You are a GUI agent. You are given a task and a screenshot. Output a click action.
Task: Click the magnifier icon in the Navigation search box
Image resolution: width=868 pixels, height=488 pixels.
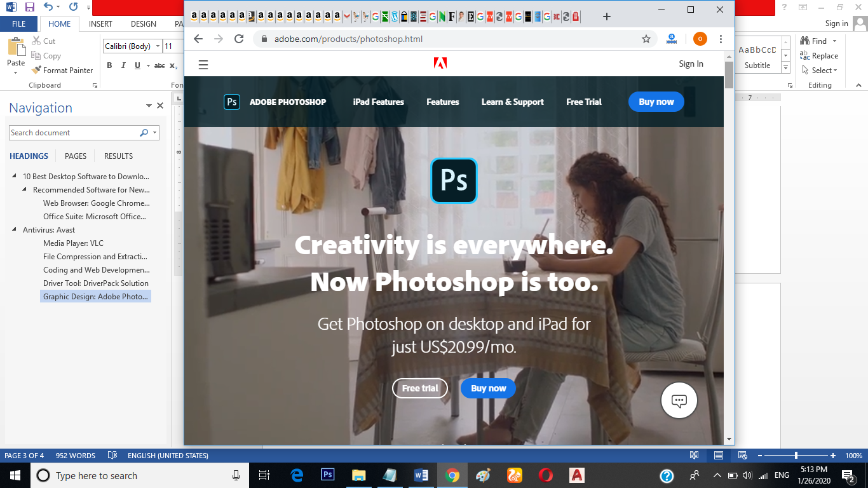(144, 133)
